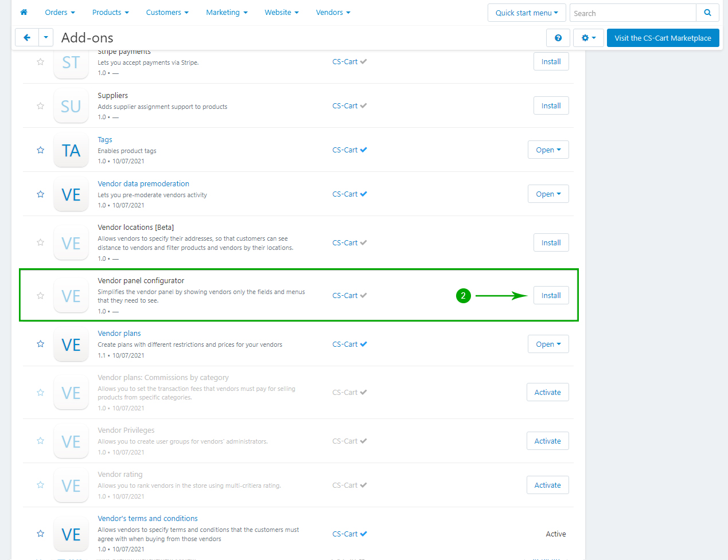728x560 pixels.
Task: Install the Vendor panel configurator add-on
Action: (551, 296)
